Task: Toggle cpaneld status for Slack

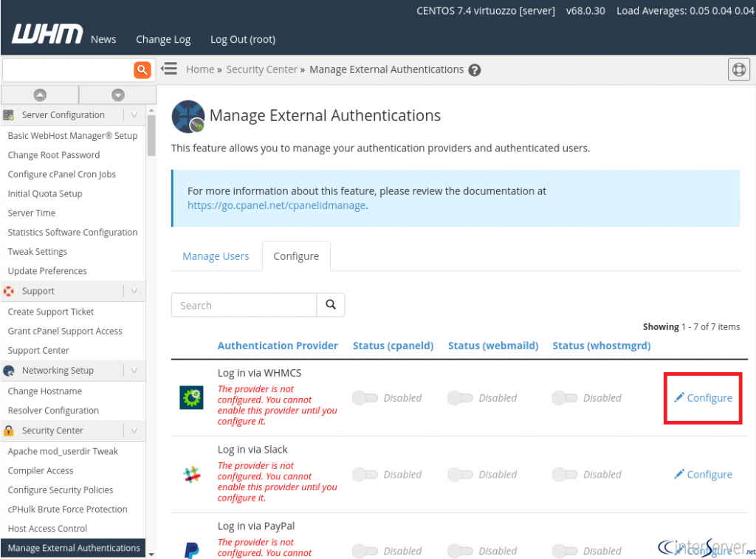Action: (365, 475)
